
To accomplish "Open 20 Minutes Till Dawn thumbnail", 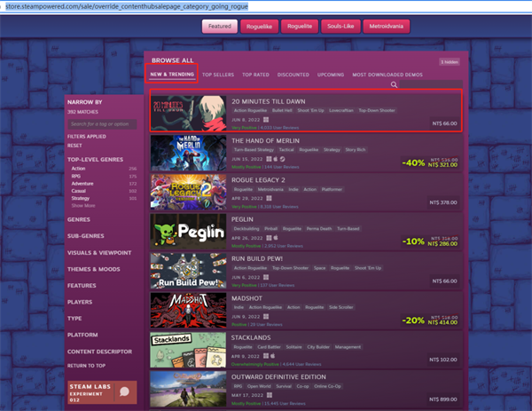I will (x=188, y=114).
